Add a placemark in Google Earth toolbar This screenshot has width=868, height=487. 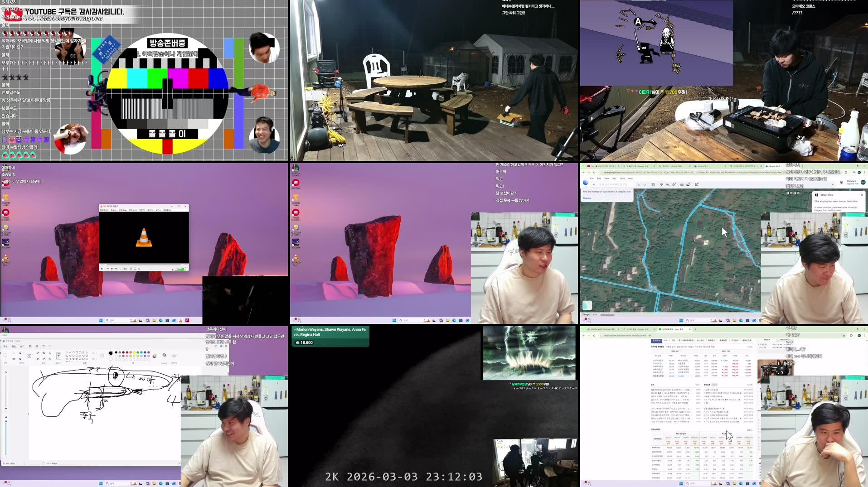[x=662, y=184]
